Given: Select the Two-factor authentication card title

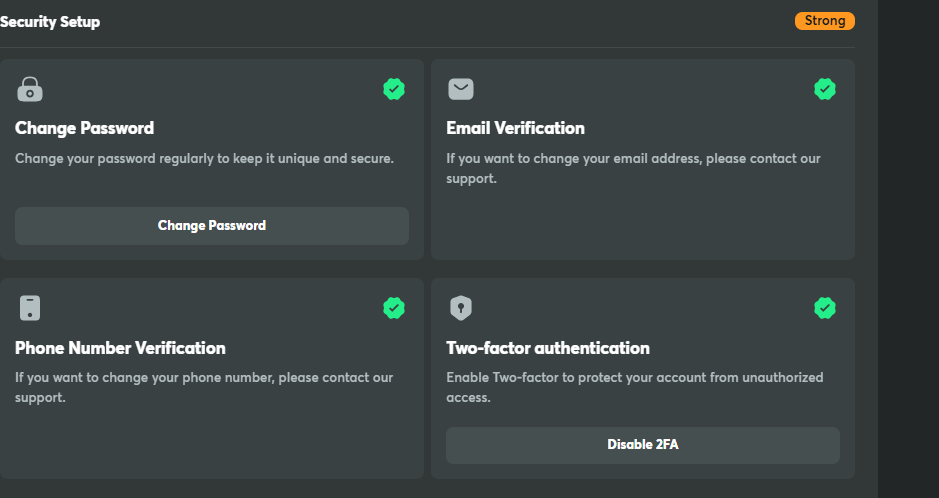Looking at the screenshot, I should [x=548, y=348].
